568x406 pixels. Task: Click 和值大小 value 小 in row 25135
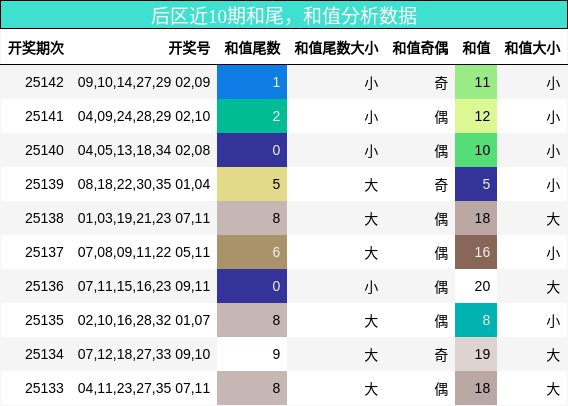553,321
